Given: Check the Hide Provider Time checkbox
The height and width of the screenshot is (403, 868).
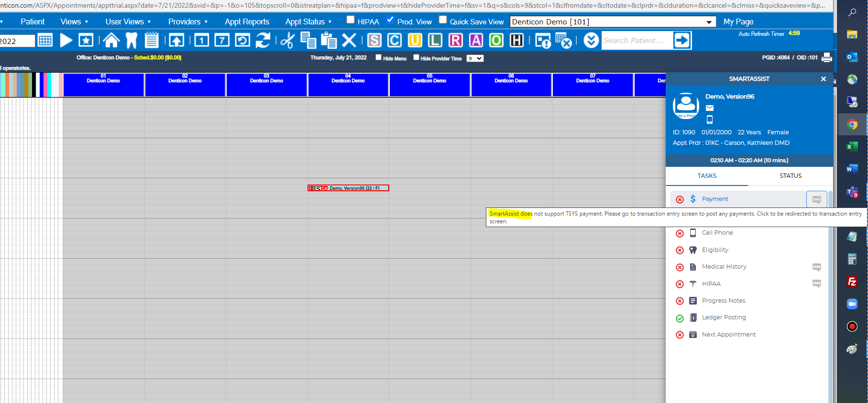Looking at the screenshot, I should 416,57.
